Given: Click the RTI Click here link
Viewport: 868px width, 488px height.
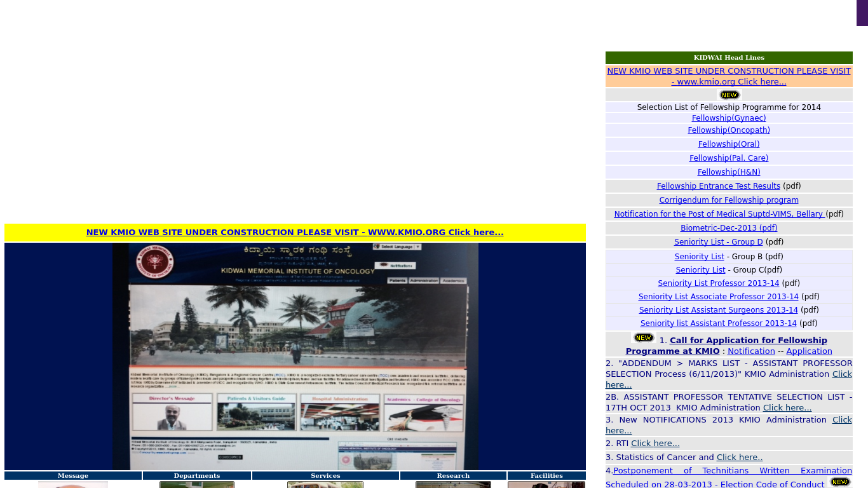Looking at the screenshot, I should 655,444.
